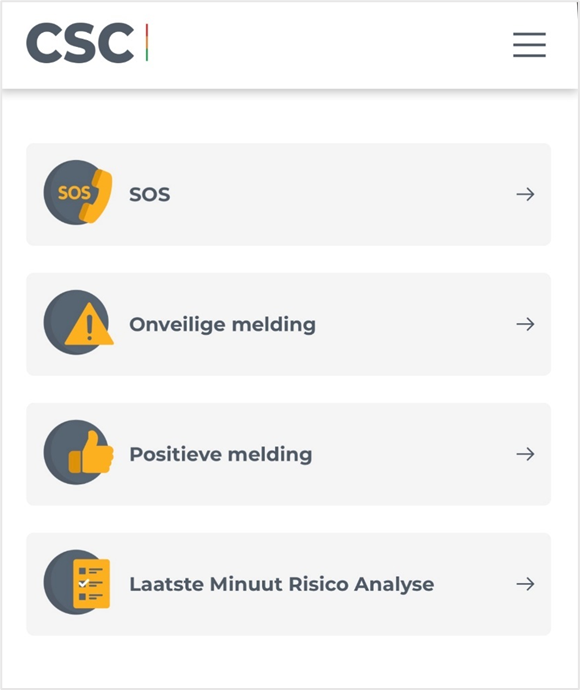Screen dimensions: 580x690
Task: Open the Onveilige melding card
Action: coord(289,324)
